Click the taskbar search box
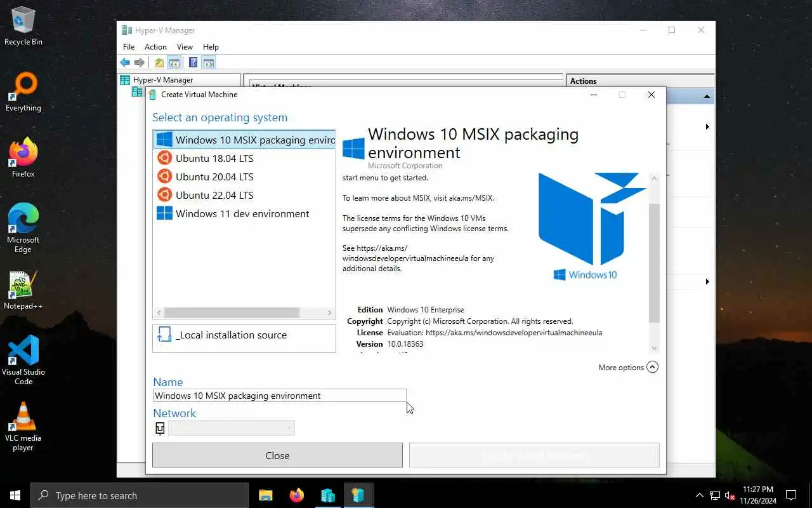The width and height of the screenshot is (812, 508). (x=140, y=495)
